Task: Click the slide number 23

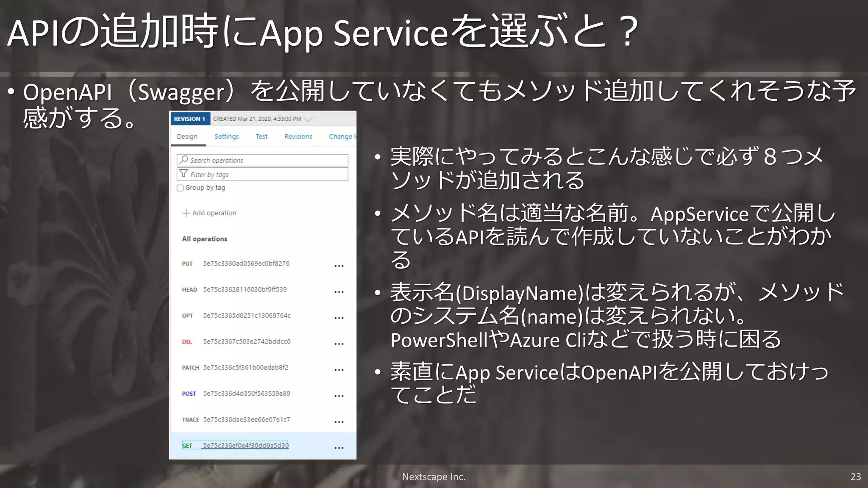Action: pos(856,477)
